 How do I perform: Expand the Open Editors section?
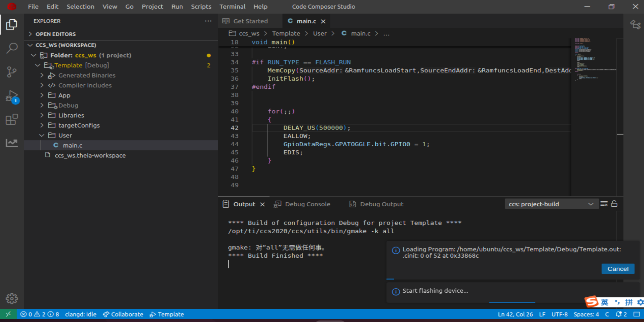[x=56, y=34]
